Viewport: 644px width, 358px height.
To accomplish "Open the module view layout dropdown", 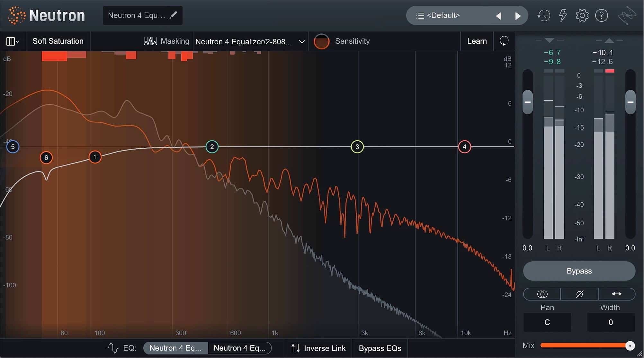I will point(13,41).
